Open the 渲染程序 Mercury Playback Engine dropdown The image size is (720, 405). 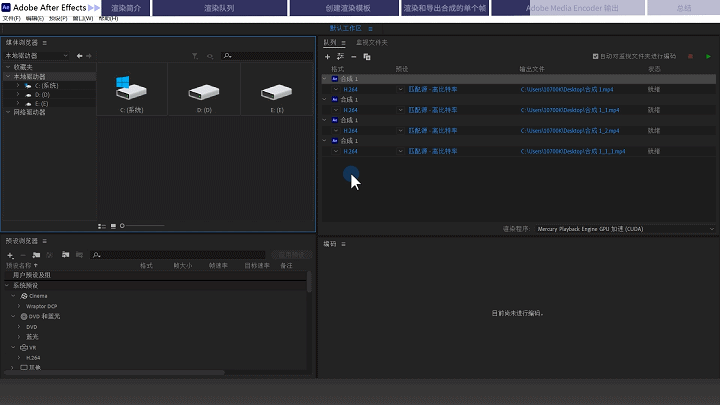[625, 229]
